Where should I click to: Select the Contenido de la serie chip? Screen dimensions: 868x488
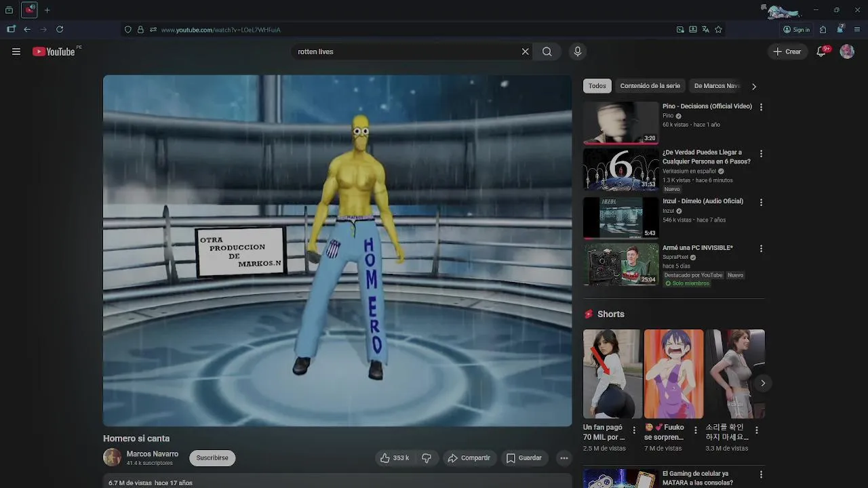pyautogui.click(x=650, y=86)
